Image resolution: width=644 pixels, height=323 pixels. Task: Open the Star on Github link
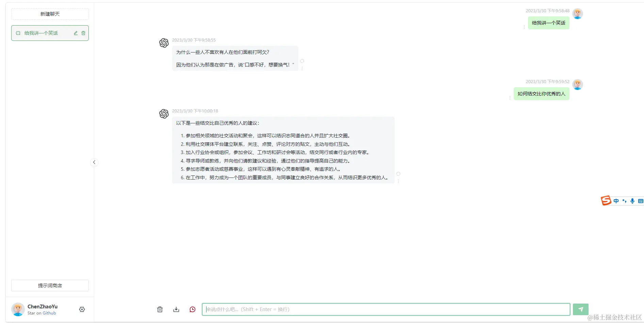tap(49, 313)
